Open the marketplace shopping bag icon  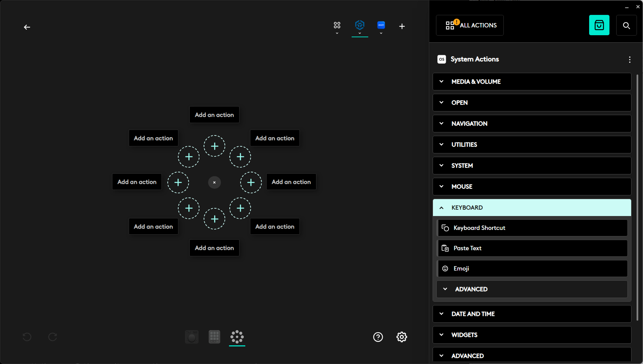pos(599,25)
